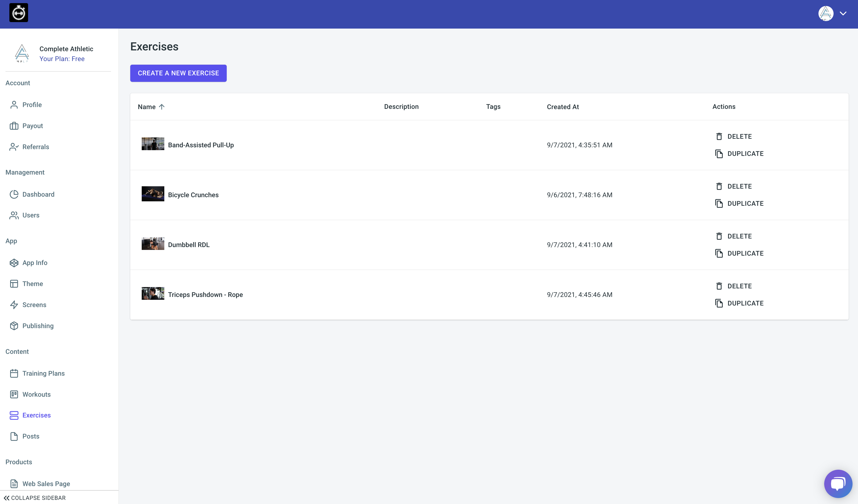Click the stopwatch app logo in header
This screenshot has width=858, height=504.
[x=19, y=13]
